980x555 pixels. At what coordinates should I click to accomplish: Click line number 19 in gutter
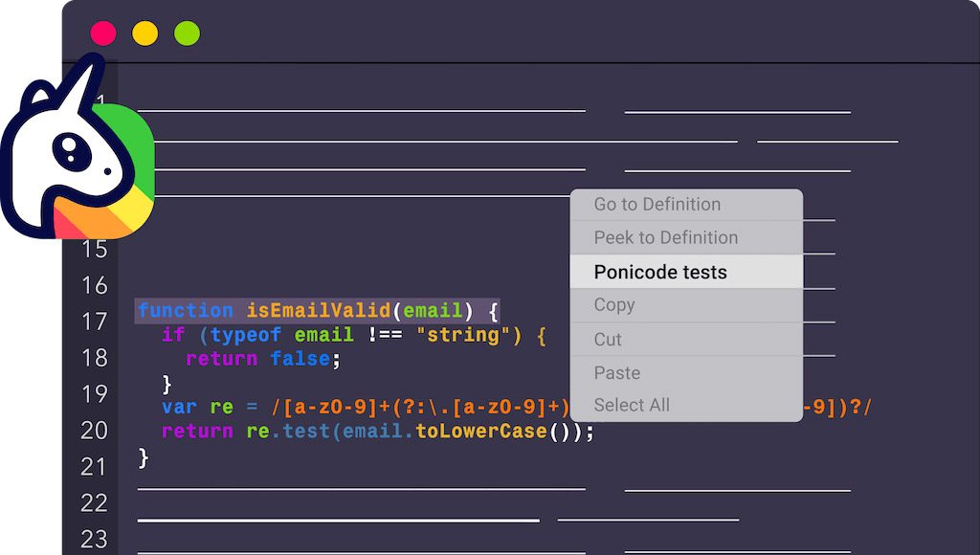(95, 393)
